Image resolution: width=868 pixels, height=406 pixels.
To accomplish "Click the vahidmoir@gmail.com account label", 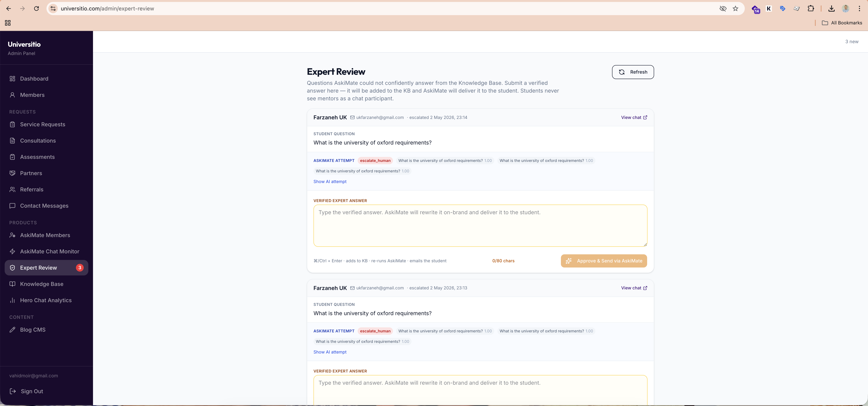I will 34,376.
